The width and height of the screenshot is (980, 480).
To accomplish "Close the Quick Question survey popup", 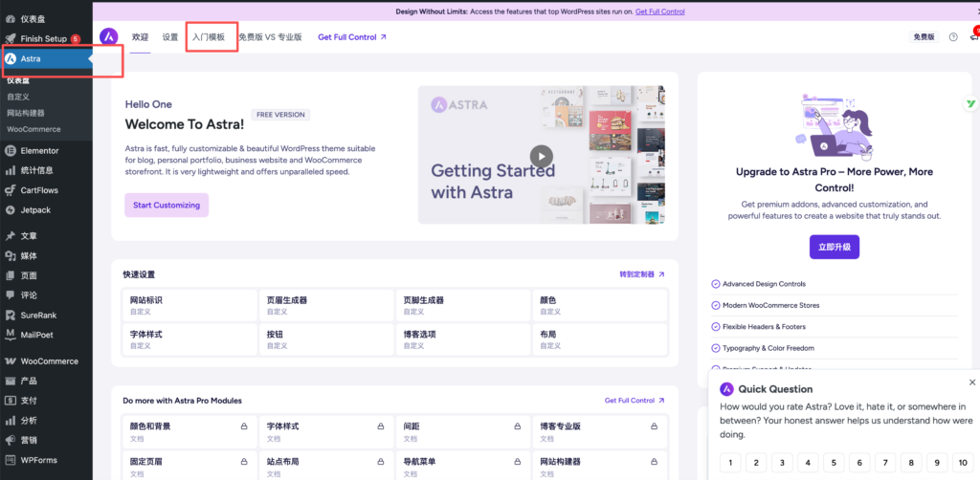I will coord(972,382).
